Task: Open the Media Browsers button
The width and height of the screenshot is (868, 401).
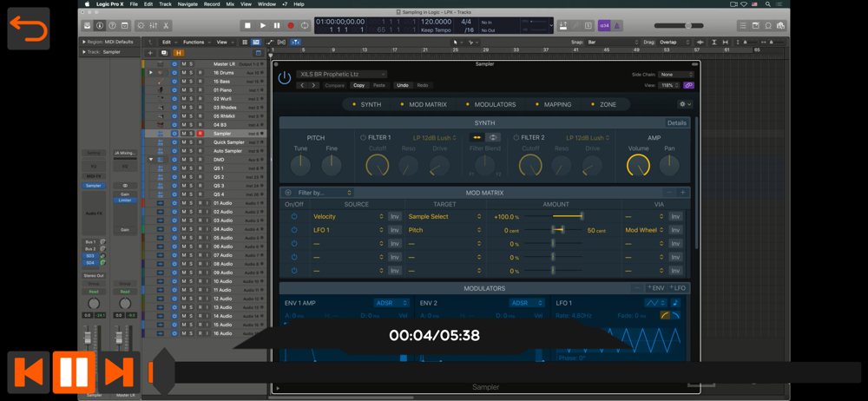Action: [x=781, y=25]
